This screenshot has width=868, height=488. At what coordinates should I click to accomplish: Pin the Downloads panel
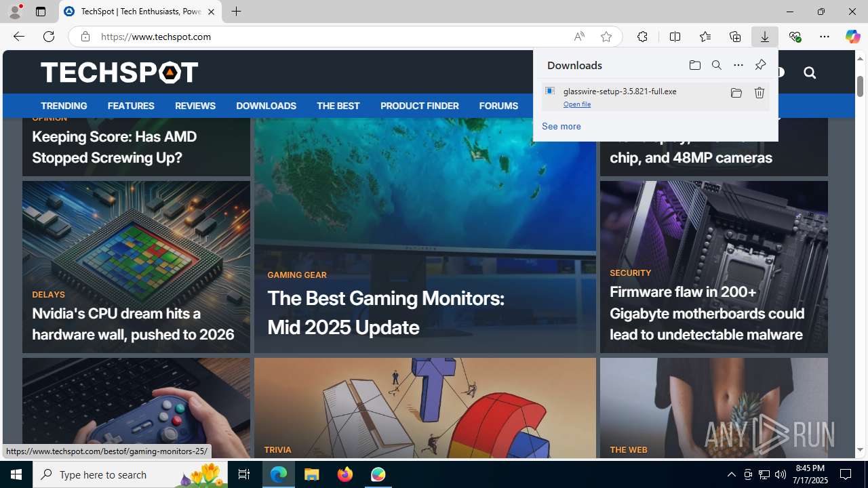759,65
